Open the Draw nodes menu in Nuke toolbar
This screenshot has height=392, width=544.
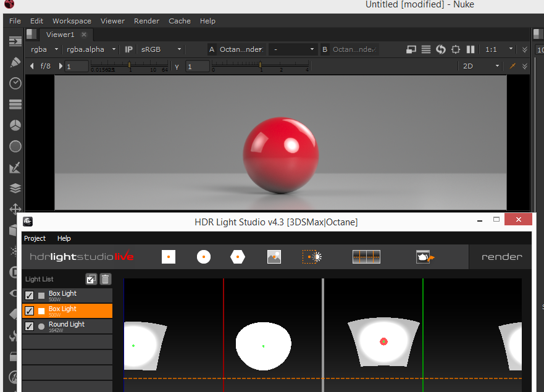(15, 62)
